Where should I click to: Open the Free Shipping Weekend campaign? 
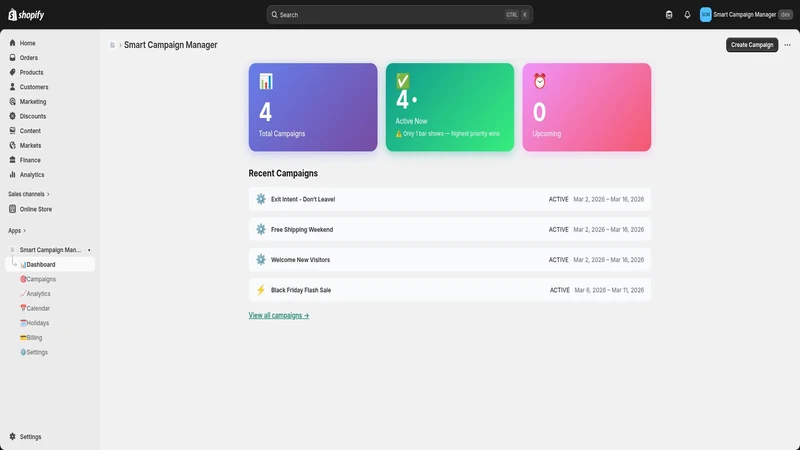[449, 230]
